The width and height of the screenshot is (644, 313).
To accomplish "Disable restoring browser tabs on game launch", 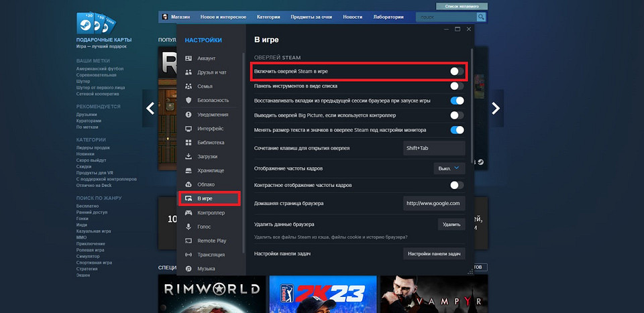I will tap(456, 101).
